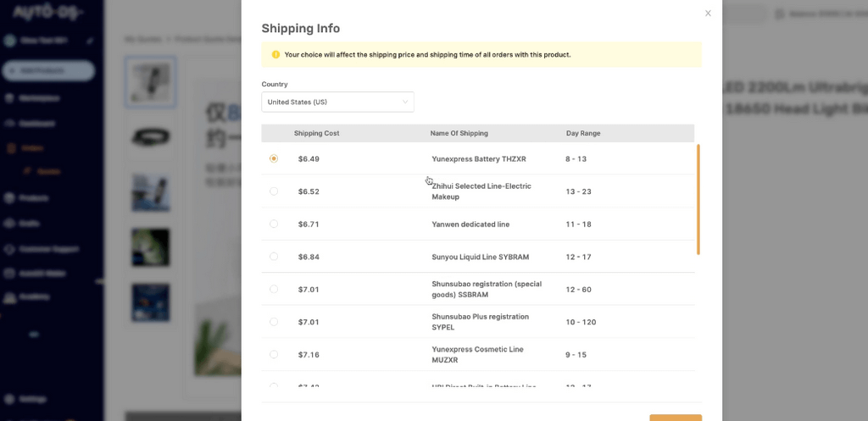The height and width of the screenshot is (421, 868).
Task: Click the shipping price warning message text
Action: (x=427, y=55)
